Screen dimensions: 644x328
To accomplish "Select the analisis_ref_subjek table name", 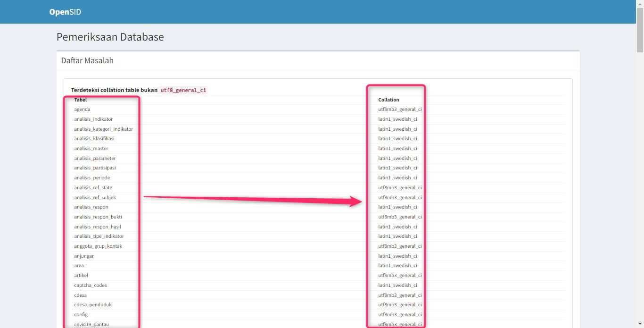I will (95, 197).
